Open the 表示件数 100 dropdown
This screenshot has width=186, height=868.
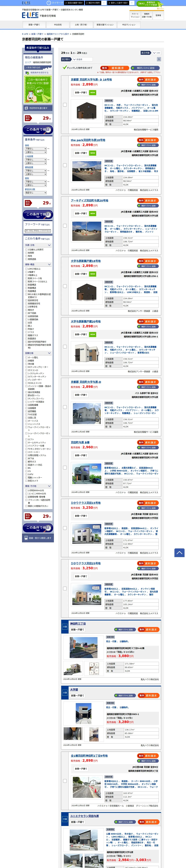[x=156, y=53]
